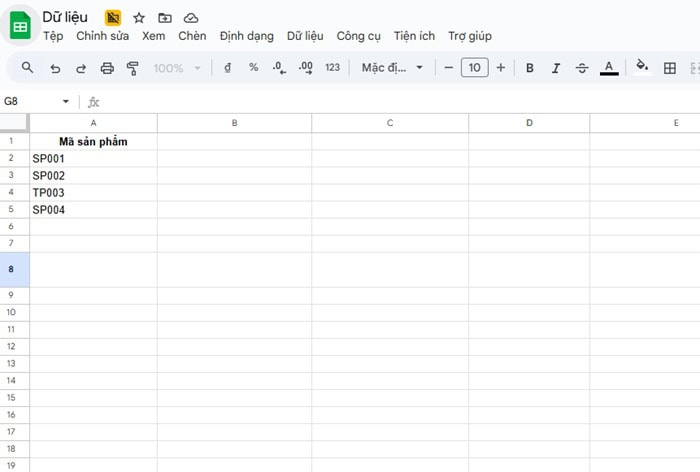Redo the last undone action

tap(81, 68)
